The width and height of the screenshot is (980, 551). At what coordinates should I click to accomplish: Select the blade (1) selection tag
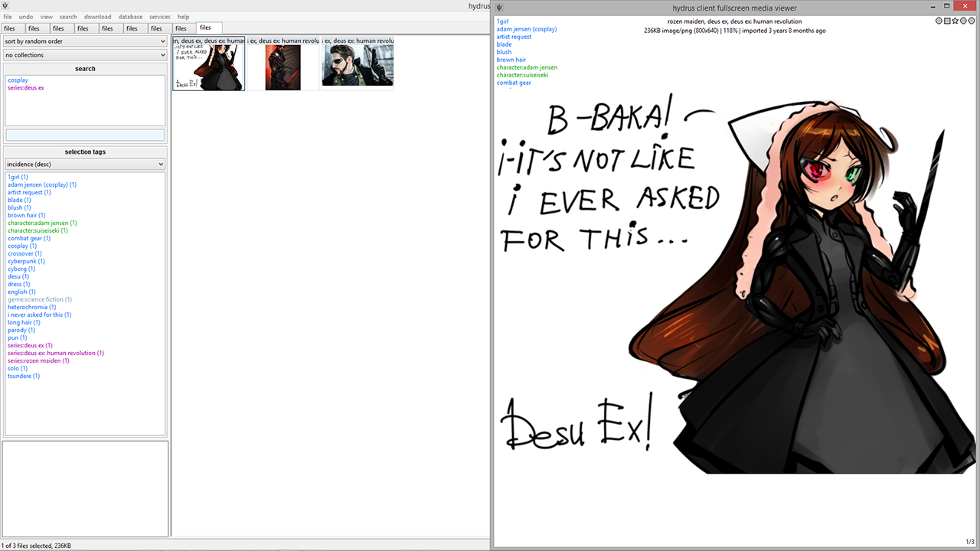19,200
